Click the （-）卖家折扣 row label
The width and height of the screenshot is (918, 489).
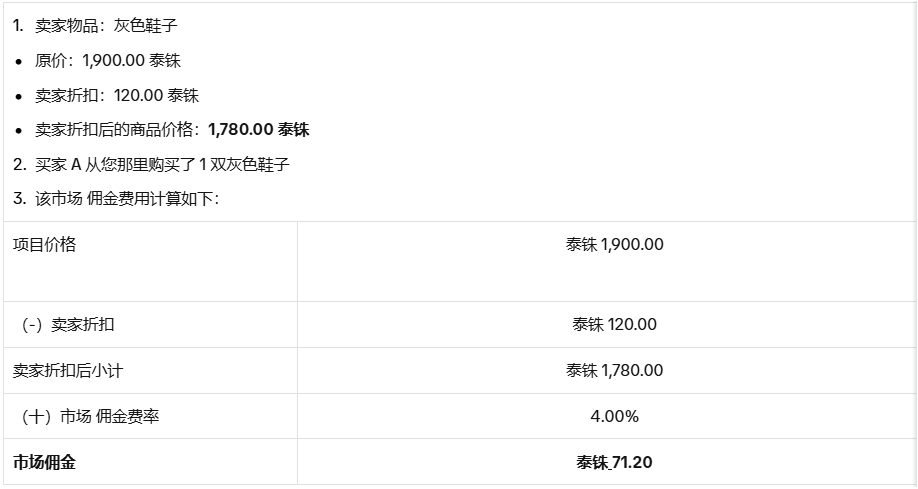[x=68, y=325]
